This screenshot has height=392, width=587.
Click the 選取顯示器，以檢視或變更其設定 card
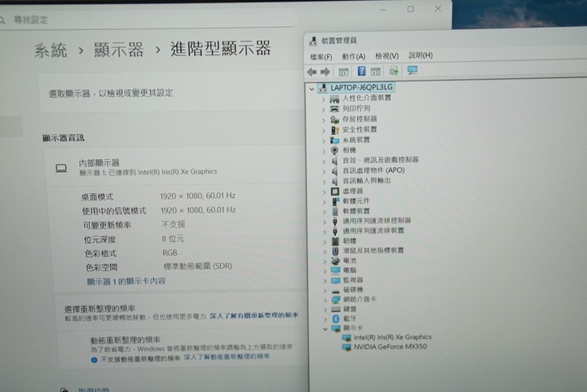(172, 93)
